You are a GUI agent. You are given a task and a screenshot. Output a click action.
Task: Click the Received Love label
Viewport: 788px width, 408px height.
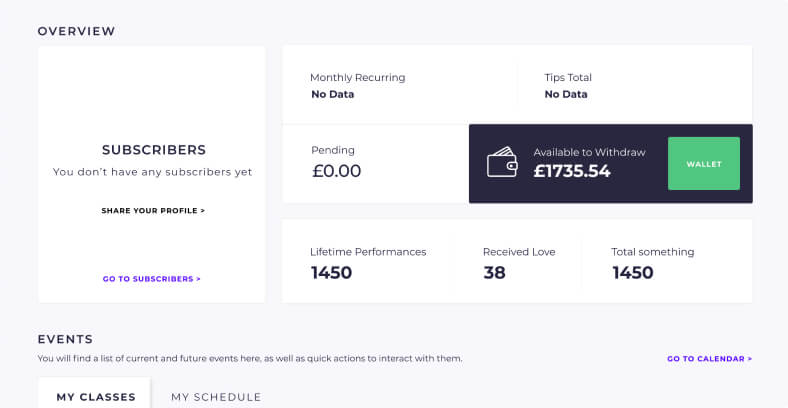[519, 252]
